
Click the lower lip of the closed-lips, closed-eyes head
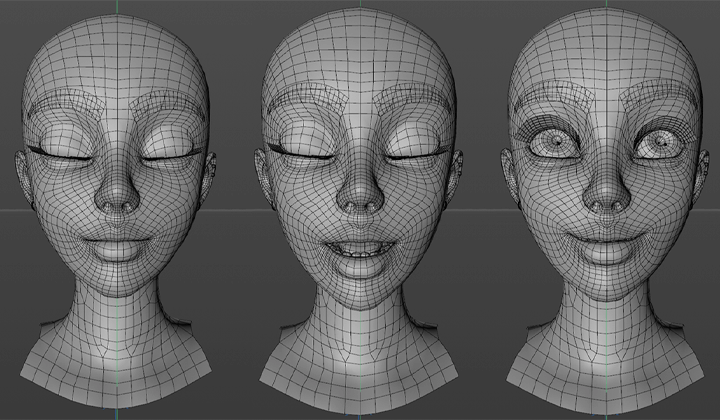click(x=117, y=250)
